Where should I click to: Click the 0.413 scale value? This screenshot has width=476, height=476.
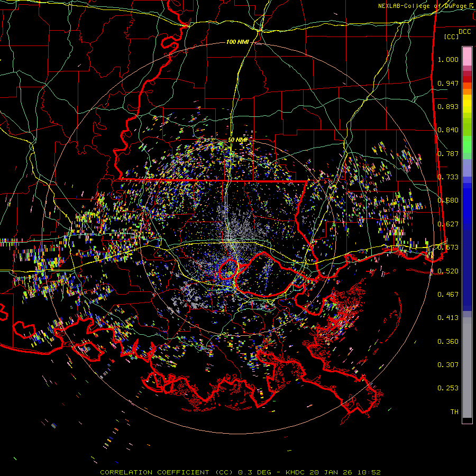pos(448,318)
